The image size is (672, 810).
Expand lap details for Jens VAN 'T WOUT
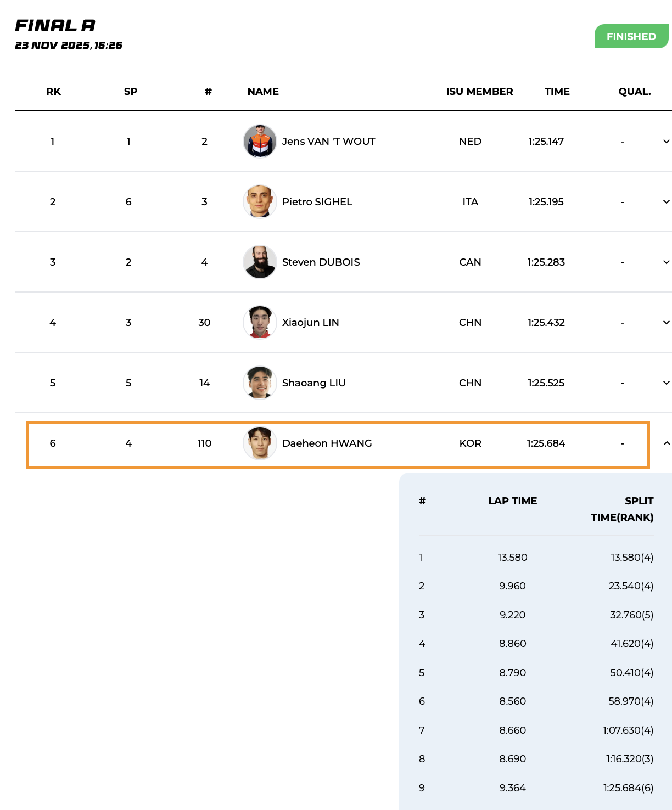click(666, 142)
